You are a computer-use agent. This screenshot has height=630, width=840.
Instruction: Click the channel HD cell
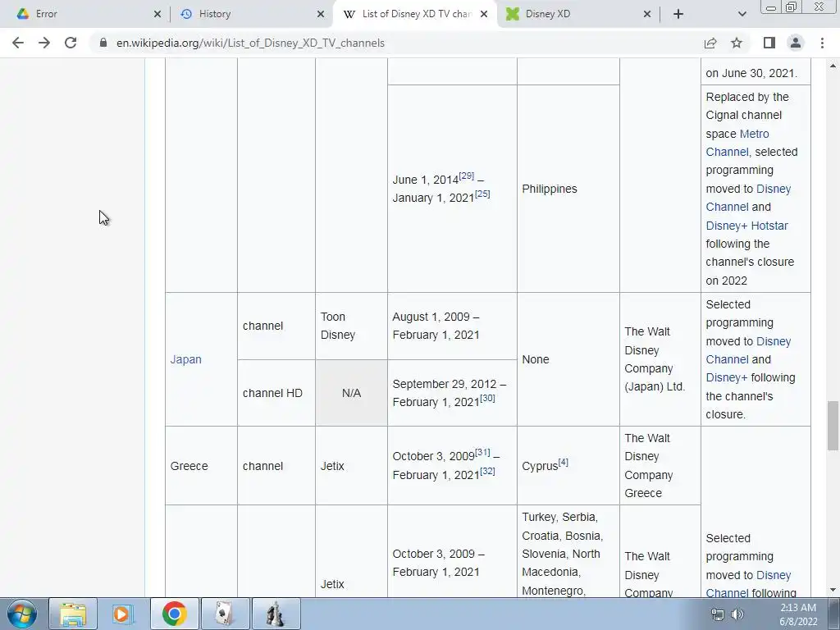(276, 393)
